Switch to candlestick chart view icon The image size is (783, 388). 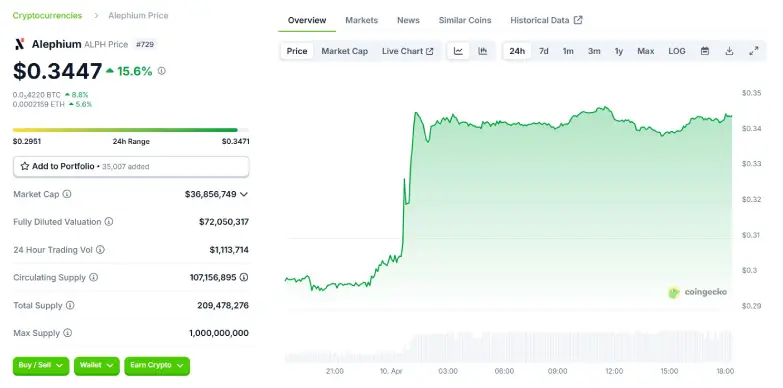(x=482, y=51)
